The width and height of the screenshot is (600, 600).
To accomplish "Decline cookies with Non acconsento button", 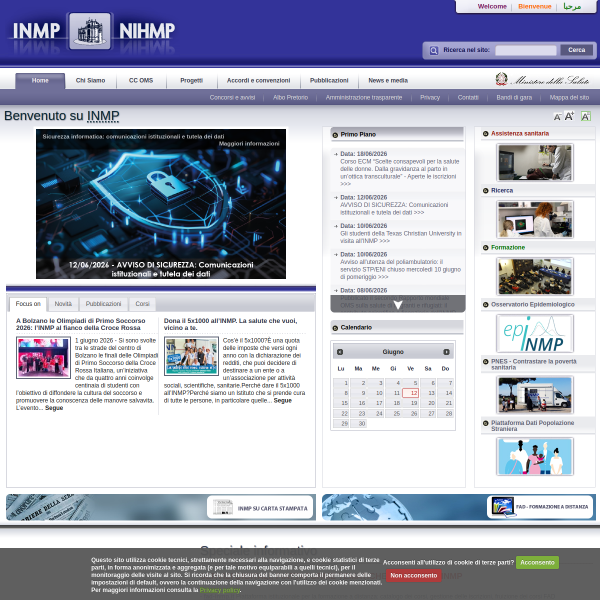I will click(414, 576).
